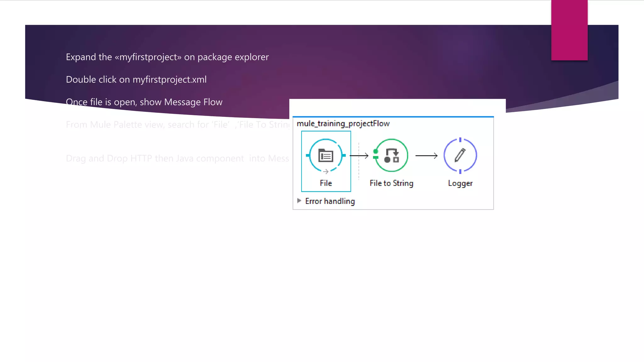Click the magenta rectangle accent
The width and height of the screenshot is (644, 362).
pyautogui.click(x=569, y=30)
